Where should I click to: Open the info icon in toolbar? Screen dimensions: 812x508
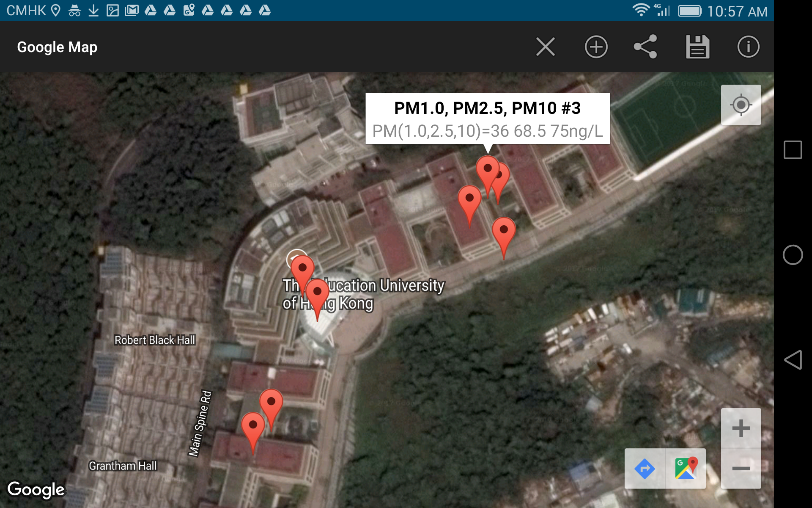[748, 47]
